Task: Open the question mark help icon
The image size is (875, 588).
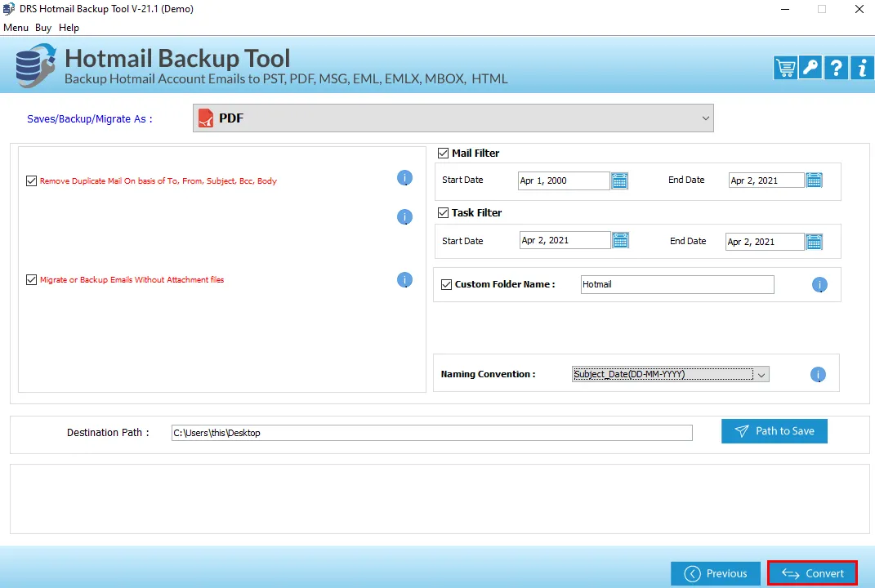Action: point(836,68)
